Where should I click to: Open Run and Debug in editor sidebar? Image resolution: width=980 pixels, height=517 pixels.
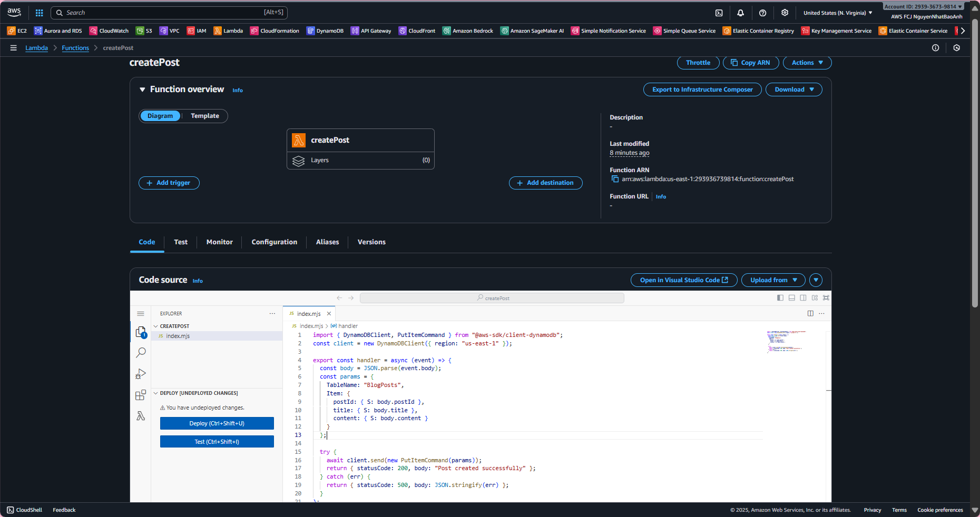pos(141,374)
